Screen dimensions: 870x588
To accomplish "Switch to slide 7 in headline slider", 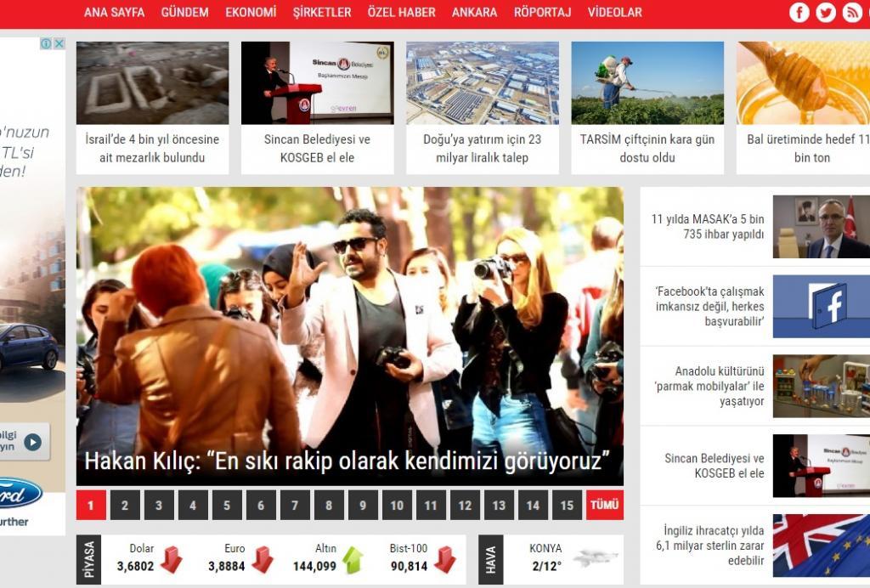I will point(295,506).
